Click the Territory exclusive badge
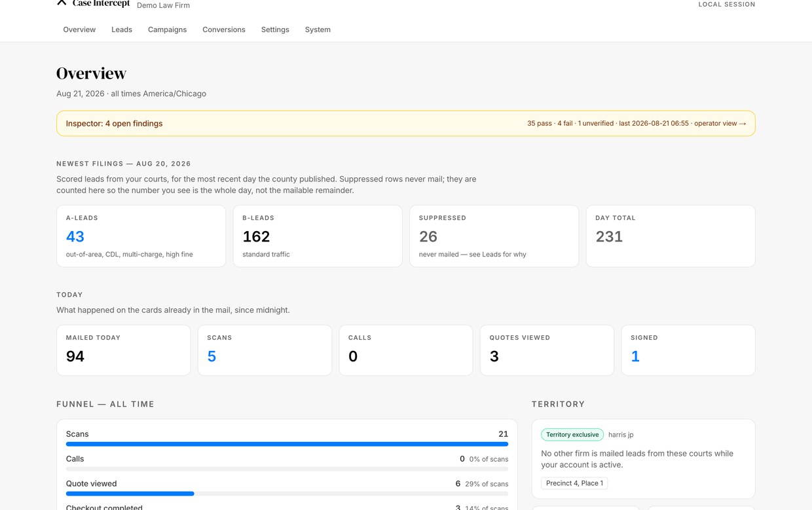 pyautogui.click(x=572, y=435)
